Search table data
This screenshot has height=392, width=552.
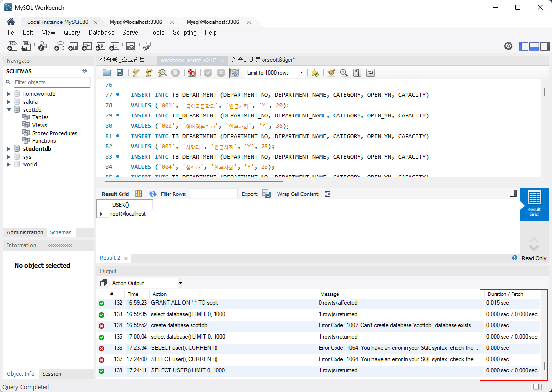pos(131,46)
